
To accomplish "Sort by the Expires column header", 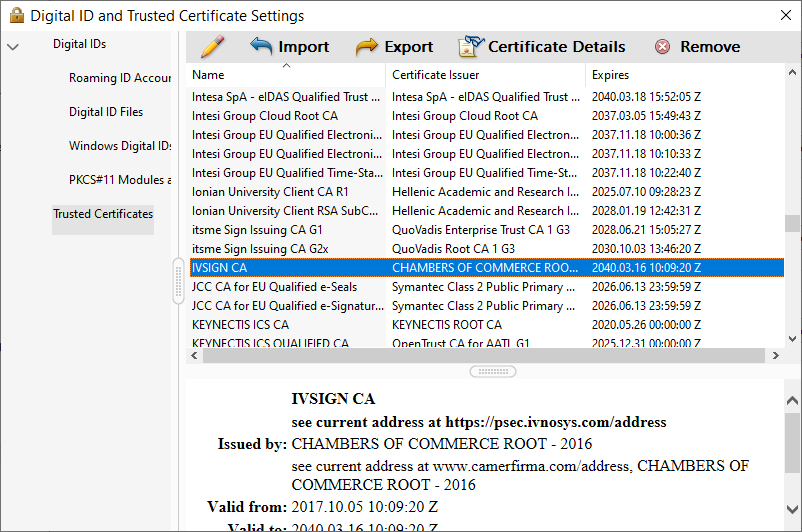I will tap(684, 75).
